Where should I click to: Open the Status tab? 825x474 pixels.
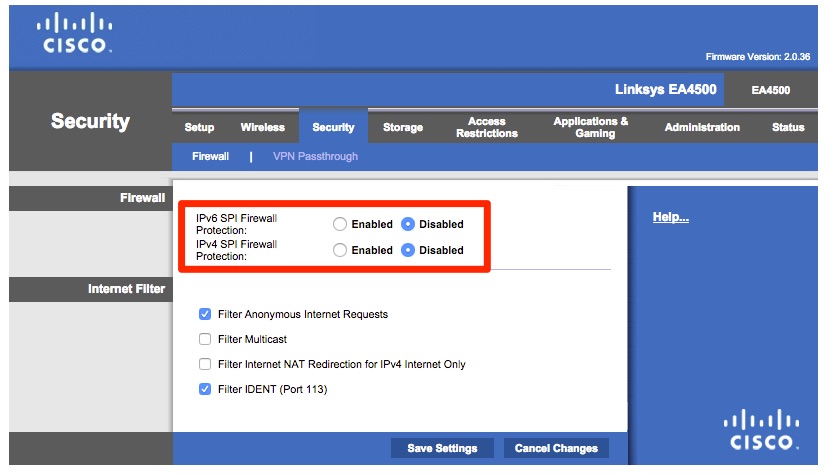coord(788,127)
